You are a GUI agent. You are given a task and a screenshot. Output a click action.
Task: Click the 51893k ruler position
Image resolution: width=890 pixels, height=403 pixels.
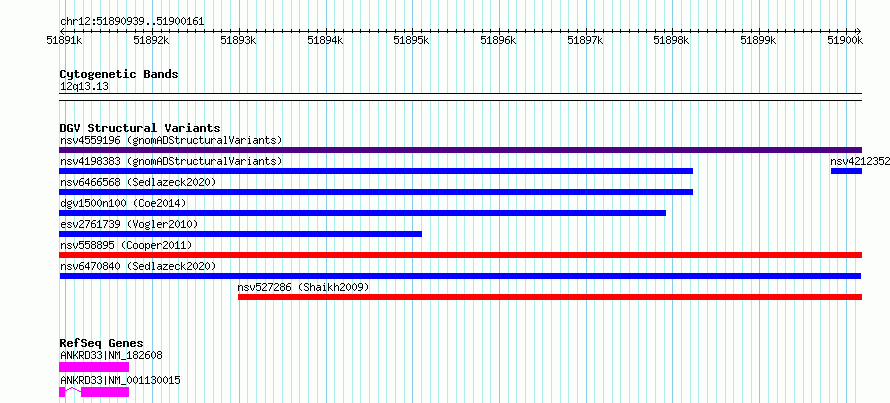coord(238,40)
